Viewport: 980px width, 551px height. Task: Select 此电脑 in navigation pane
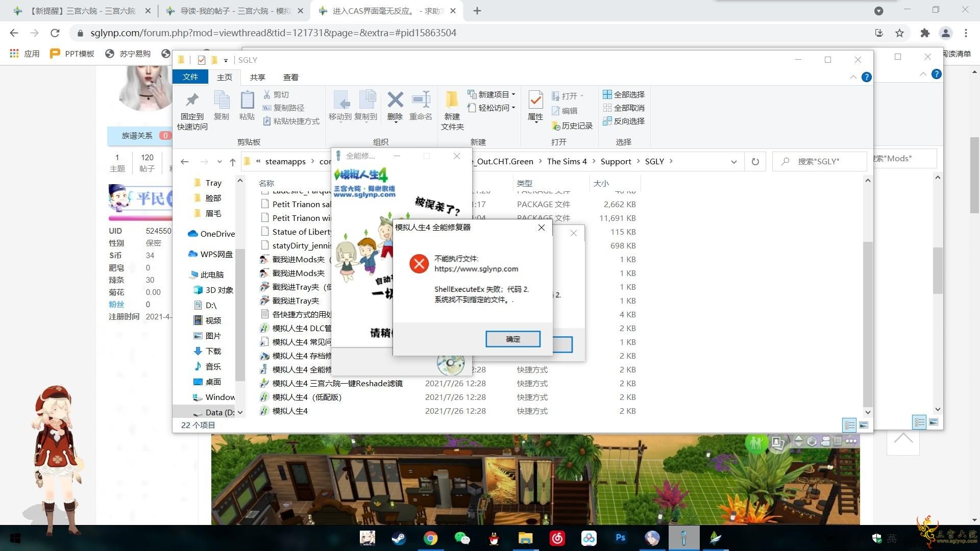(206, 274)
